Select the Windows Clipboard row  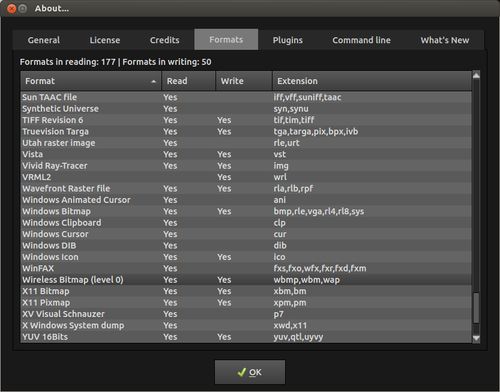pyautogui.click(x=246, y=223)
